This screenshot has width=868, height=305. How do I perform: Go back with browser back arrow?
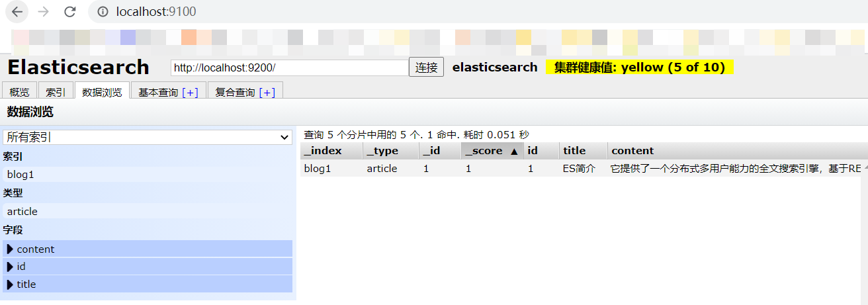17,11
